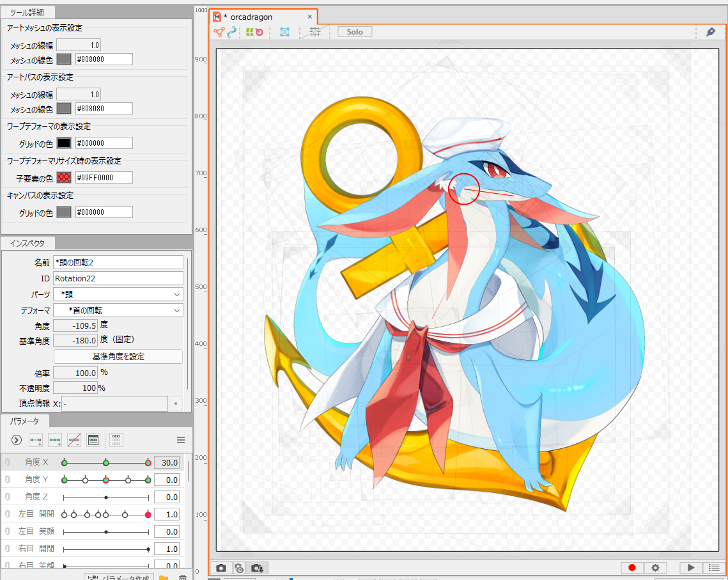The height and width of the screenshot is (580, 728).
Task: Click the pin icon at the top right of the view
Action: pos(710,32)
